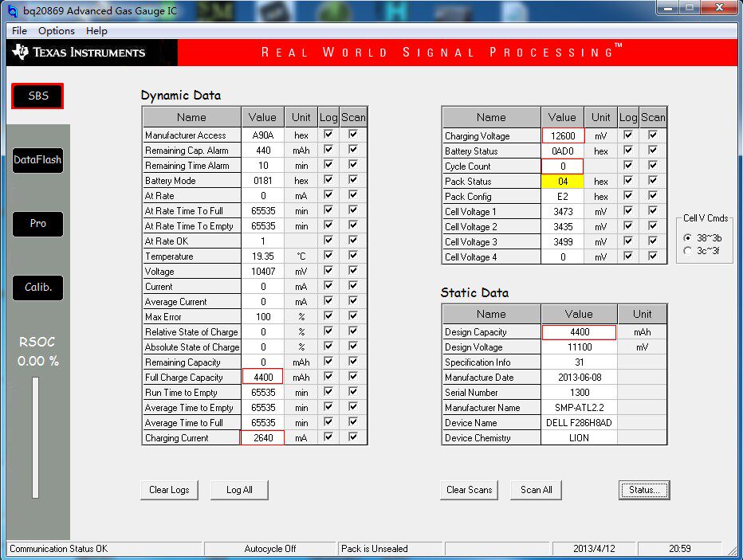Click Pack is Unsealed status text

point(375,549)
